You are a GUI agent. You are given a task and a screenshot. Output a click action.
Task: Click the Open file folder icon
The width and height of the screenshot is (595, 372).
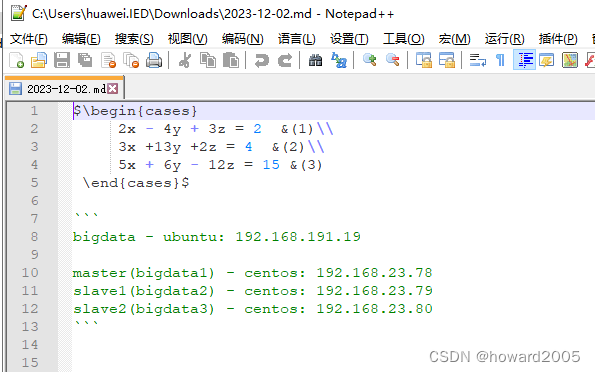click(x=39, y=60)
